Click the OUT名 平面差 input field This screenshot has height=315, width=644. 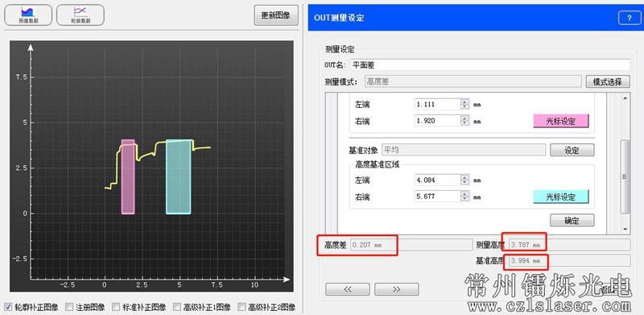tap(489, 65)
